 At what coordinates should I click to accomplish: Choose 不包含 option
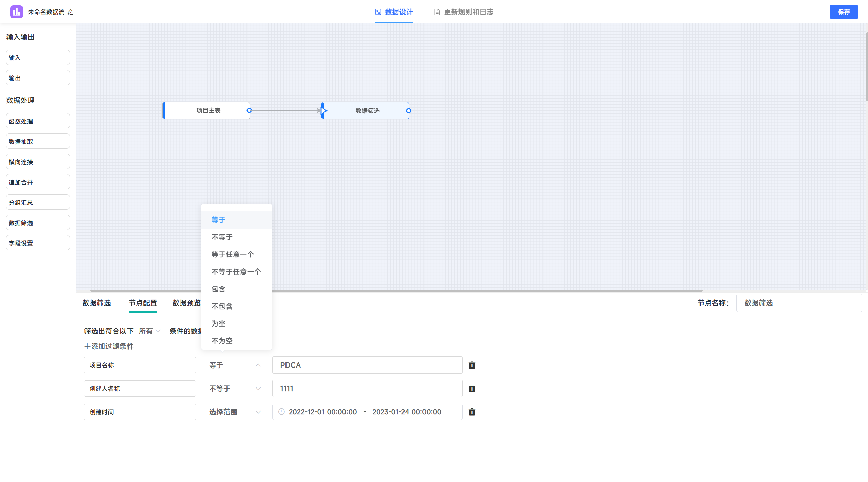pos(237,306)
